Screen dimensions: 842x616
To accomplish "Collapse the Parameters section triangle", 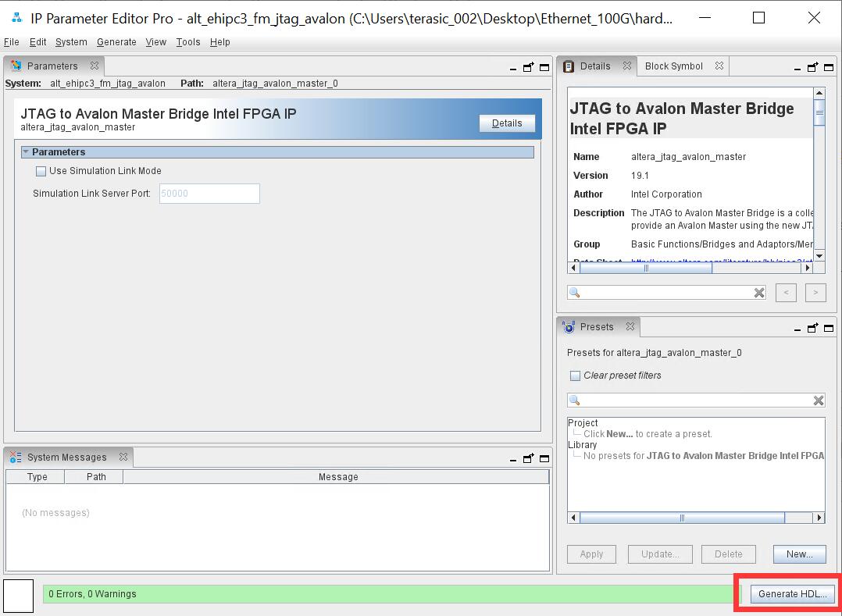I will (26, 152).
